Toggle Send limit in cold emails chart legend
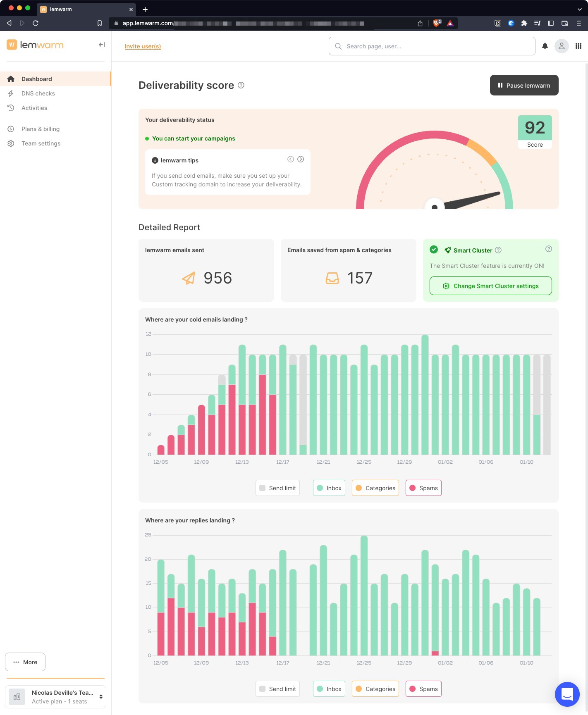Screen dimensions: 588x715 [x=277, y=488]
